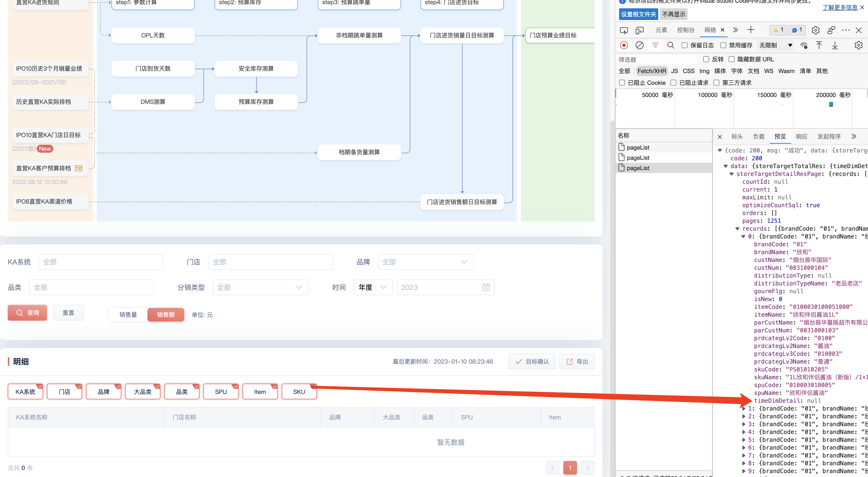Viewport: 868px width, 477px height.
Task: Click the KA系统 input field
Action: tap(101, 262)
